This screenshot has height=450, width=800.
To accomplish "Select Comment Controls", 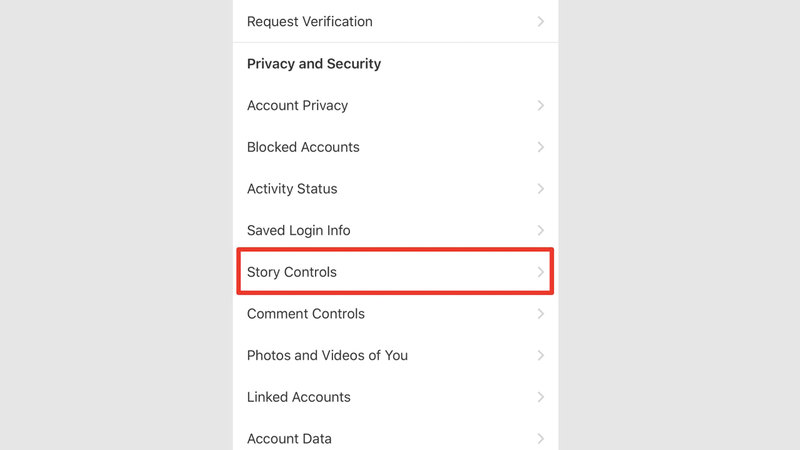I will (x=305, y=314).
